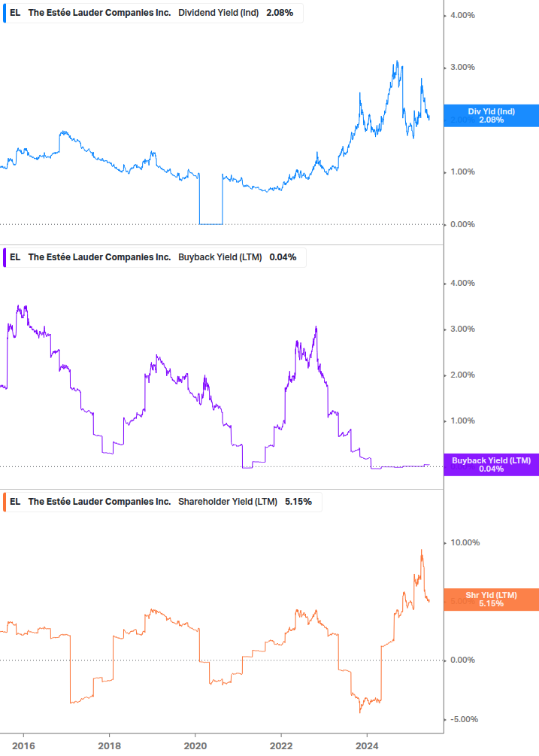Image resolution: width=539 pixels, height=756 pixels.
Task: Click the 2020 label on time axis
Action: [x=195, y=746]
